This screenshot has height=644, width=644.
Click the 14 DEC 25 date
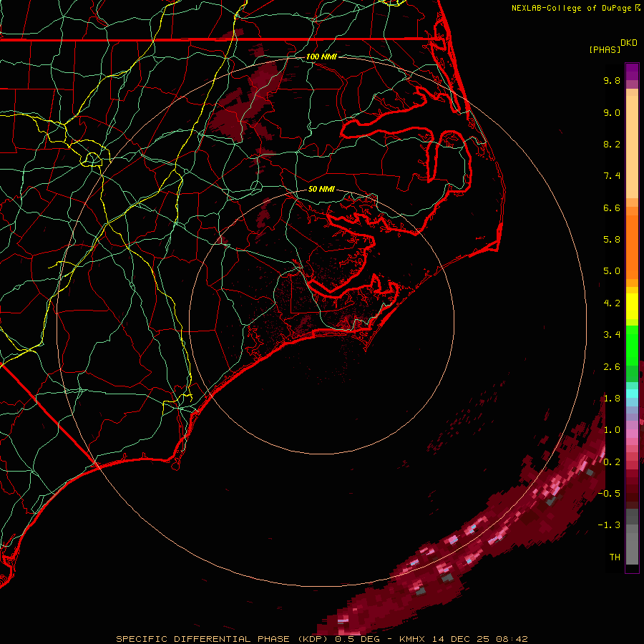462,639
